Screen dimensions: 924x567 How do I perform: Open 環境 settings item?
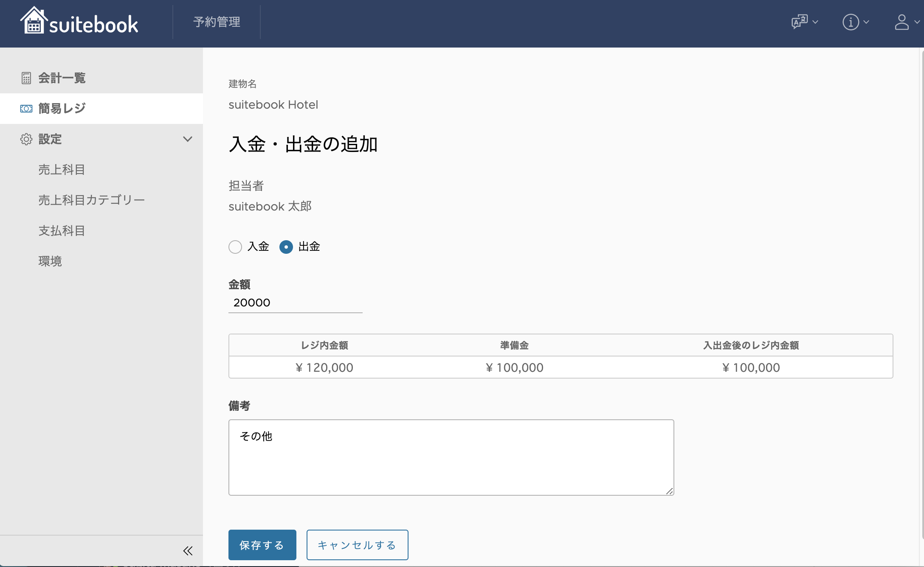50,261
